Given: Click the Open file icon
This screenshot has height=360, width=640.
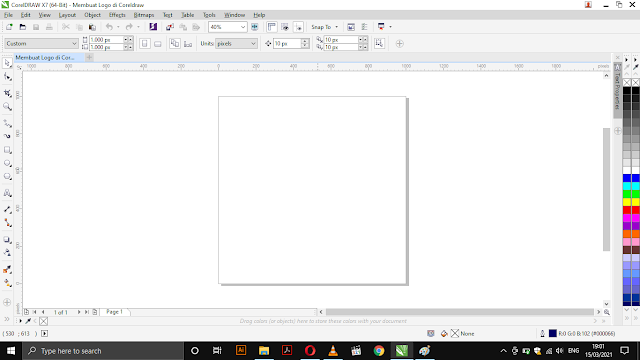Looking at the screenshot, I should tap(23, 27).
